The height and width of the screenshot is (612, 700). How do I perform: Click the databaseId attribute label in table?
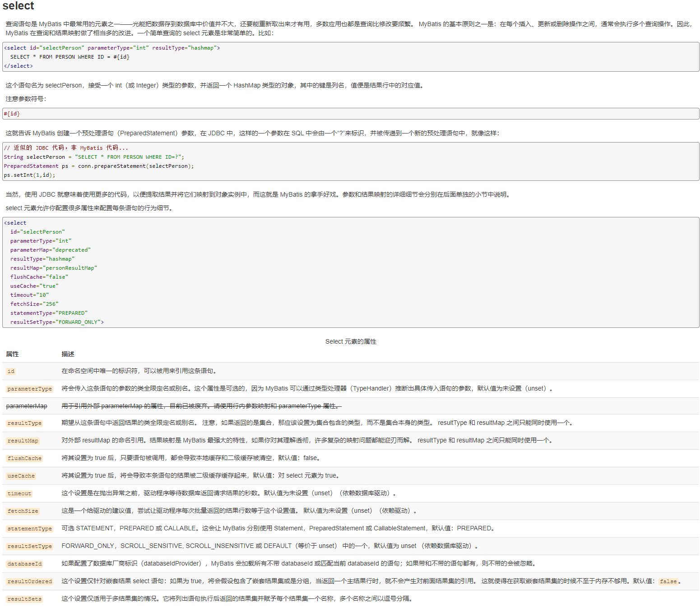(x=24, y=564)
